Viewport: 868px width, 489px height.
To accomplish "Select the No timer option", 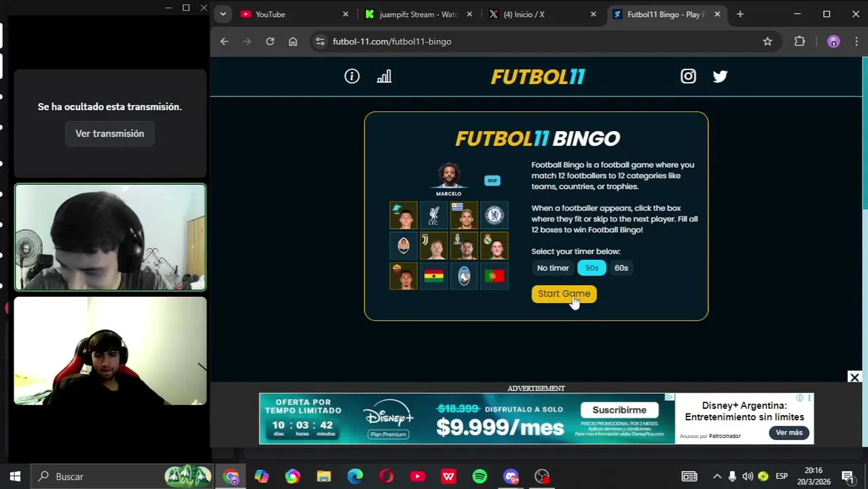I will pyautogui.click(x=553, y=268).
